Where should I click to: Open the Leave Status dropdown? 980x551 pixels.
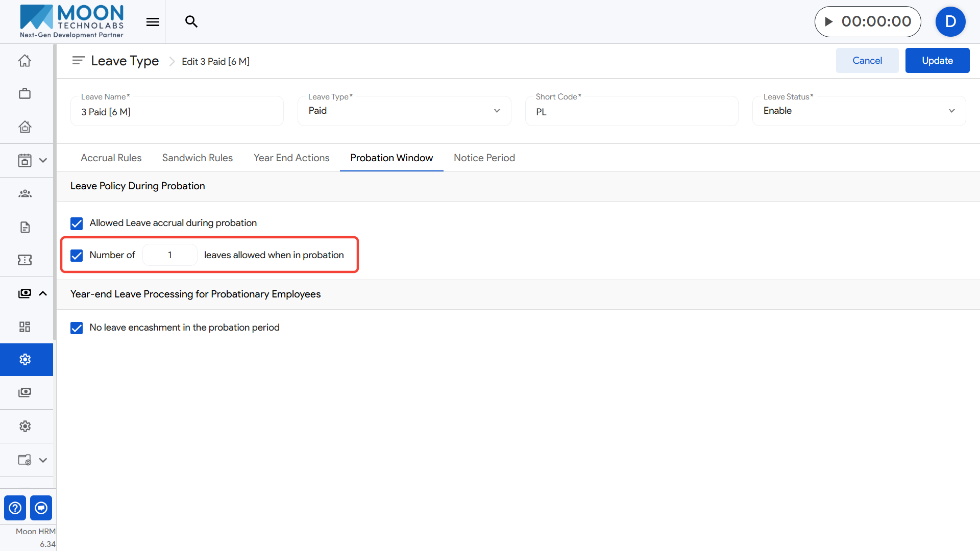tap(859, 111)
